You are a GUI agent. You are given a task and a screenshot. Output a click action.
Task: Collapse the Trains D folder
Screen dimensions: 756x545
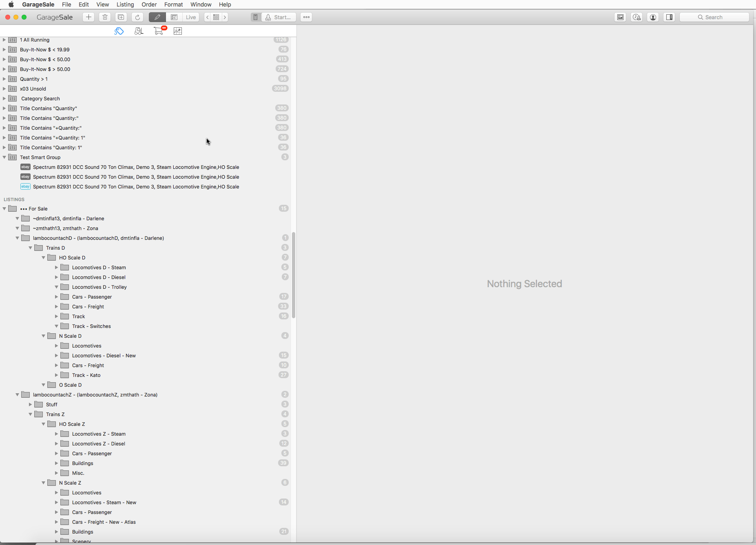coord(30,248)
